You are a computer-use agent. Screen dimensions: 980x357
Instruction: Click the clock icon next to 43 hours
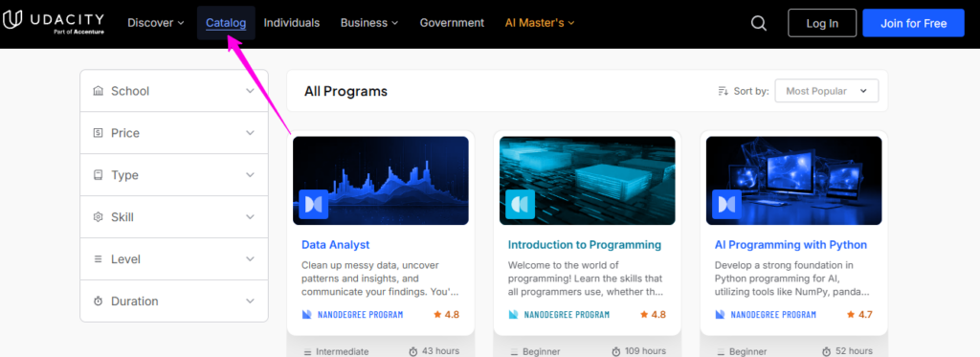tap(413, 351)
